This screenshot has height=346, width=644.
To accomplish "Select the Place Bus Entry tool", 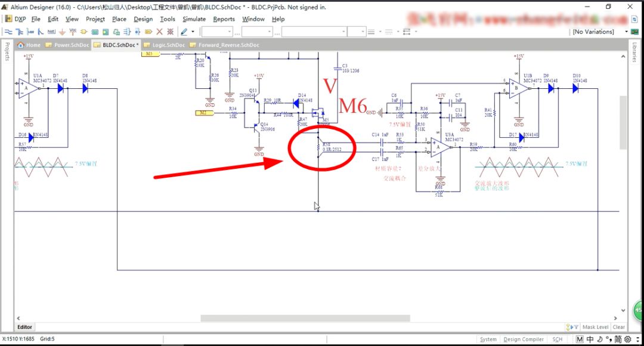I will pos(41,32).
